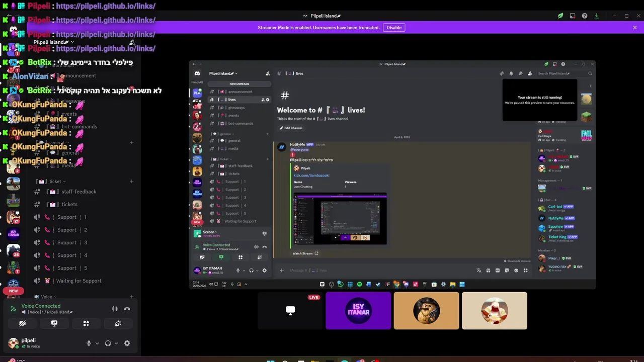644x362 pixels.
Task: Collapse the Voice category in left sidebar
Action: pyautogui.click(x=48, y=297)
